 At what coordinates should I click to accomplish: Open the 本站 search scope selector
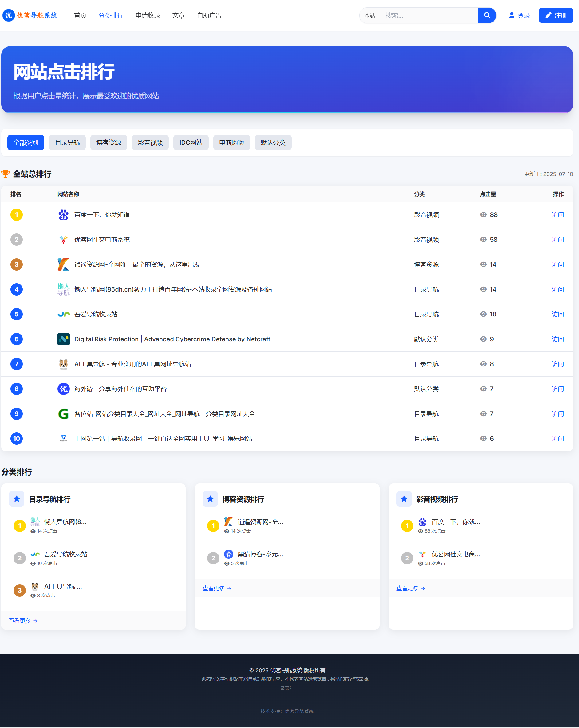click(370, 16)
